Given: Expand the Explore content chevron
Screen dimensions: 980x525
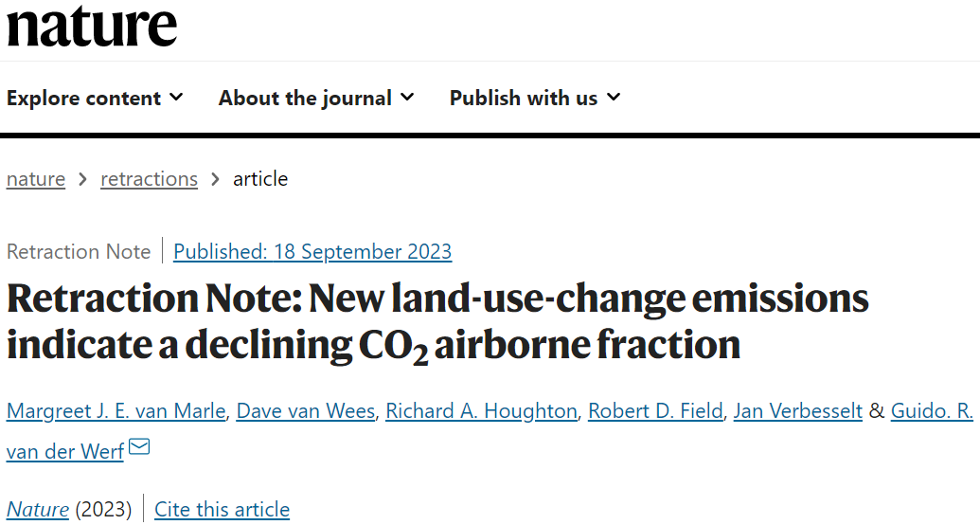Looking at the screenshot, I should (176, 97).
